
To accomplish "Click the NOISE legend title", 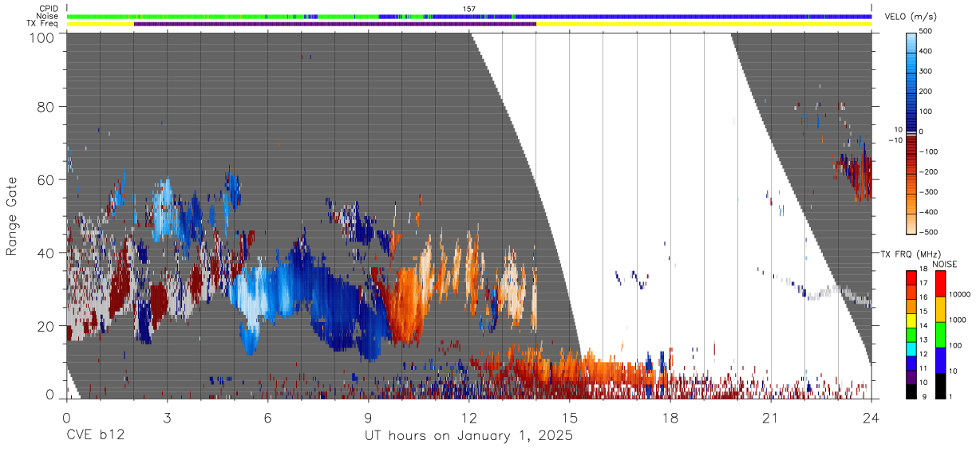I will click(x=943, y=265).
